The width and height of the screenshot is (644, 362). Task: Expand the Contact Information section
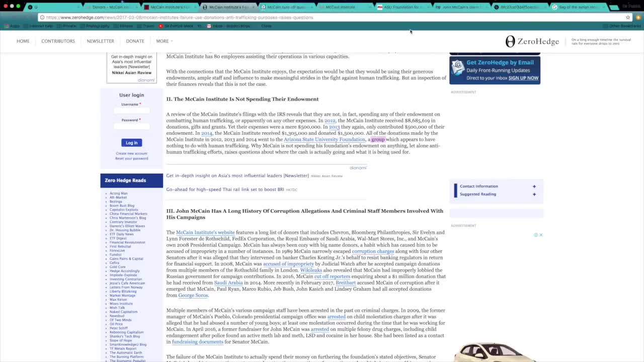(x=496, y=186)
